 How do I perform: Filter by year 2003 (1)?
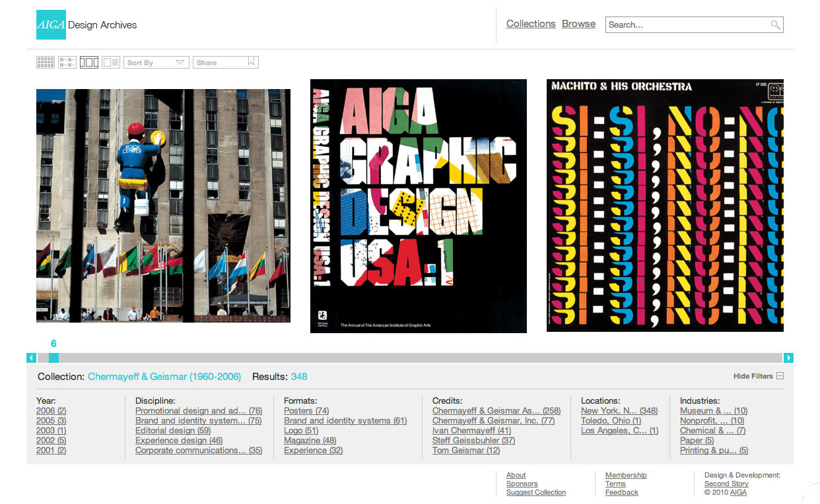pos(51,431)
